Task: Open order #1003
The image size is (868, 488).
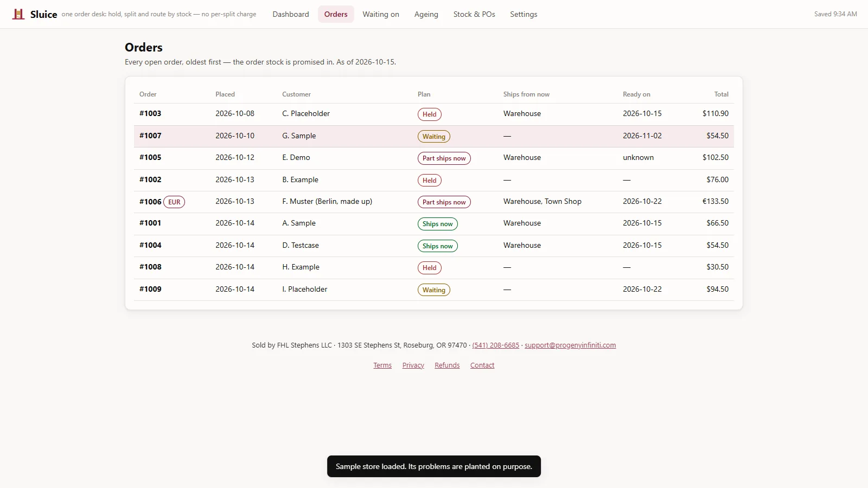Action: pyautogui.click(x=150, y=113)
